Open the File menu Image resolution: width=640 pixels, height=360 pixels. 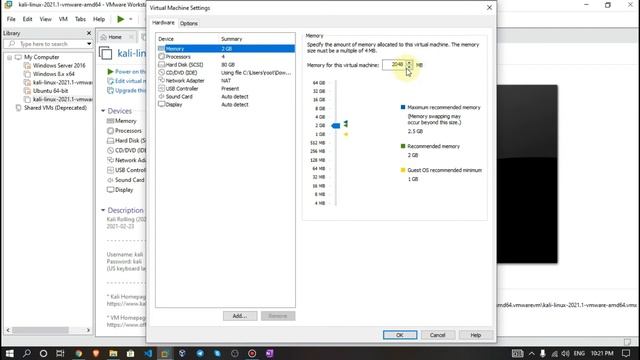click(x=11, y=19)
